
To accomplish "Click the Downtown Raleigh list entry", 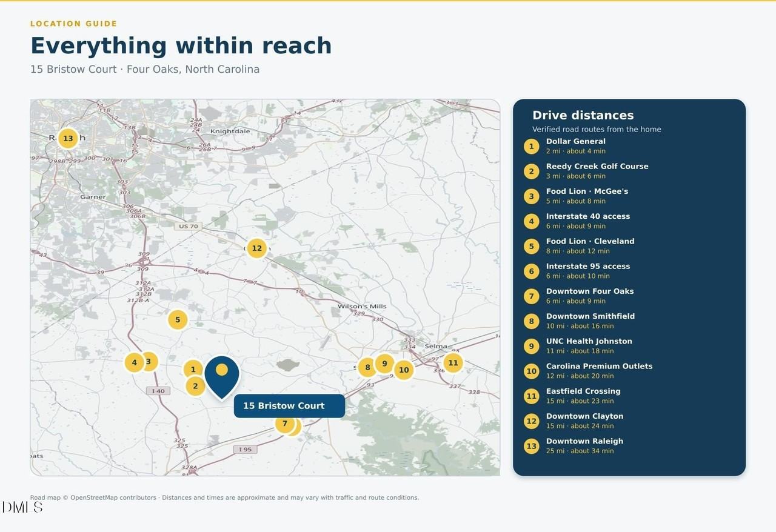I will click(629, 446).
